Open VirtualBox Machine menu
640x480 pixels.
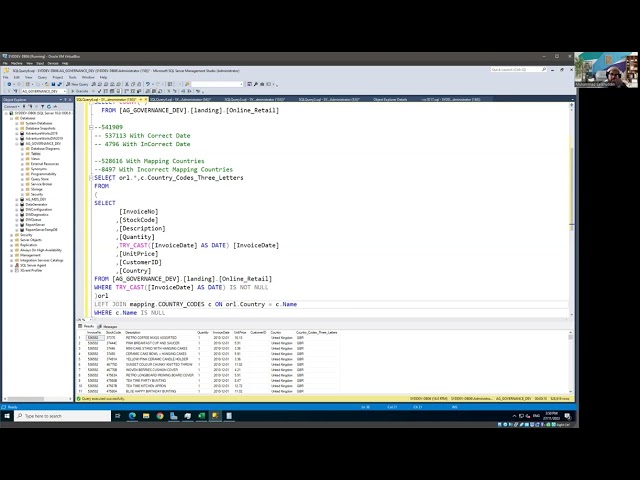pos(17,63)
